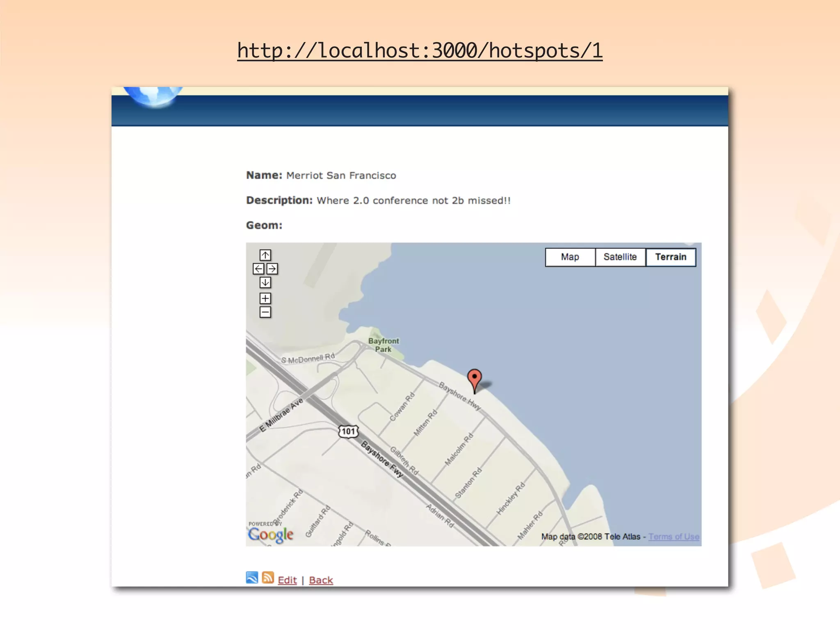Click the blue feed icon beside Edit
The image size is (840, 630).
(x=252, y=577)
